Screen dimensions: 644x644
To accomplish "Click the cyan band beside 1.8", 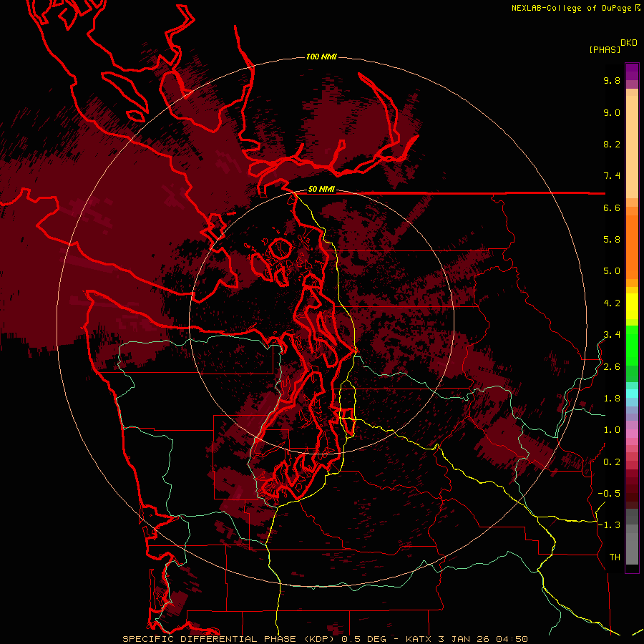I will [x=632, y=394].
